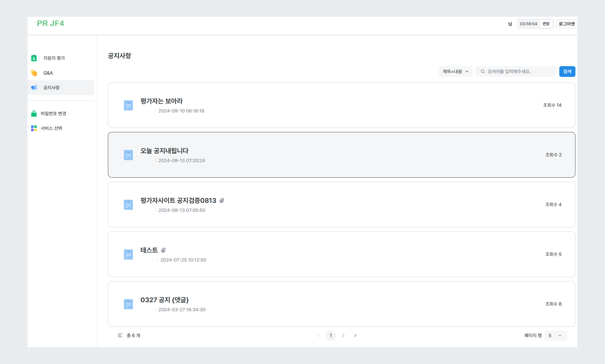Screen dimensions: 605x364
Task: Click 조회수 5 view count
Action: click(553, 254)
